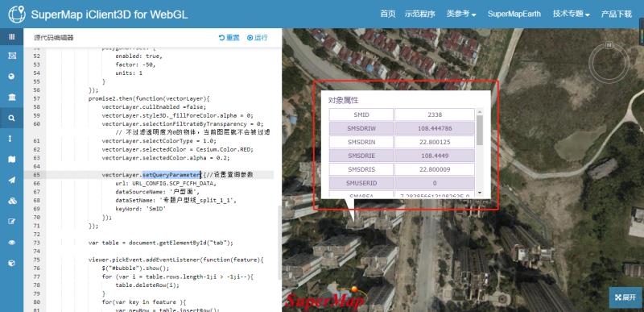
Task: Open the 示范程序 menu item
Action: [419, 14]
